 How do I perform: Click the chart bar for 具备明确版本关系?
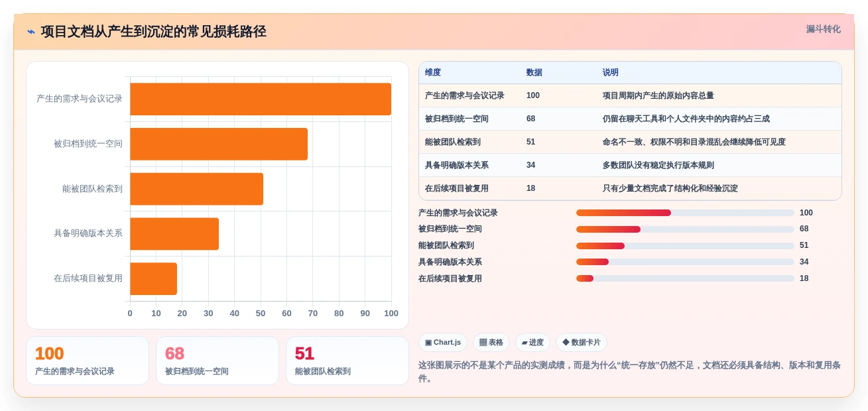coord(174,233)
